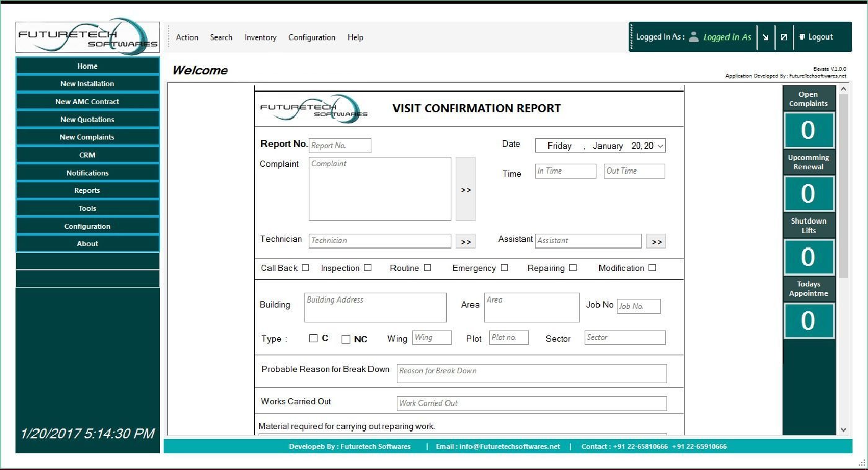The width and height of the screenshot is (868, 470).
Task: Click the Plot no. input field
Action: point(508,338)
